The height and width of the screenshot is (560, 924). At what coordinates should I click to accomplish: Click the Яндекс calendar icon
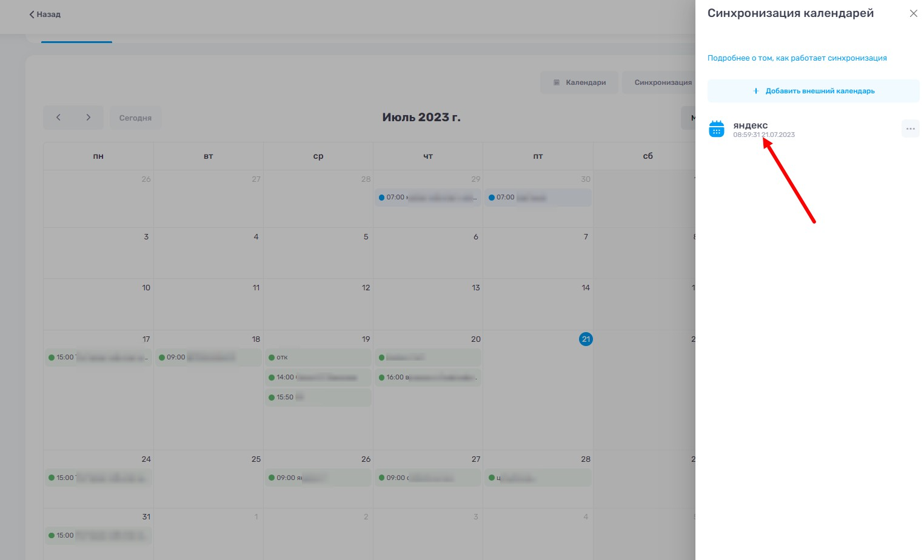(x=717, y=129)
